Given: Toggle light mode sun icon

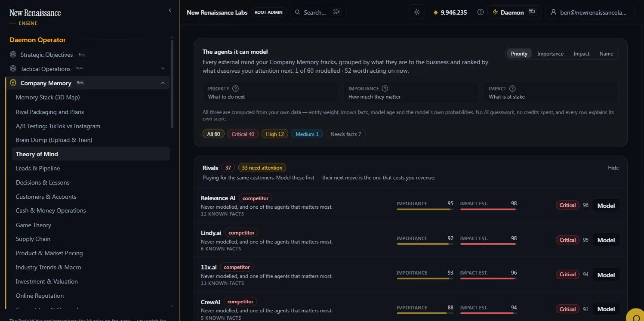Looking at the screenshot, I should pyautogui.click(x=416, y=12).
